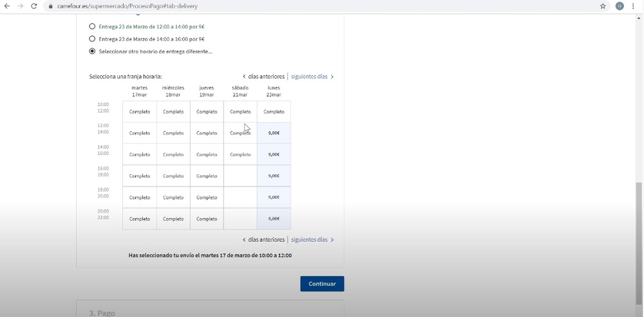Click the browser forward arrow
Screen dimensions: 644x317
21,6
